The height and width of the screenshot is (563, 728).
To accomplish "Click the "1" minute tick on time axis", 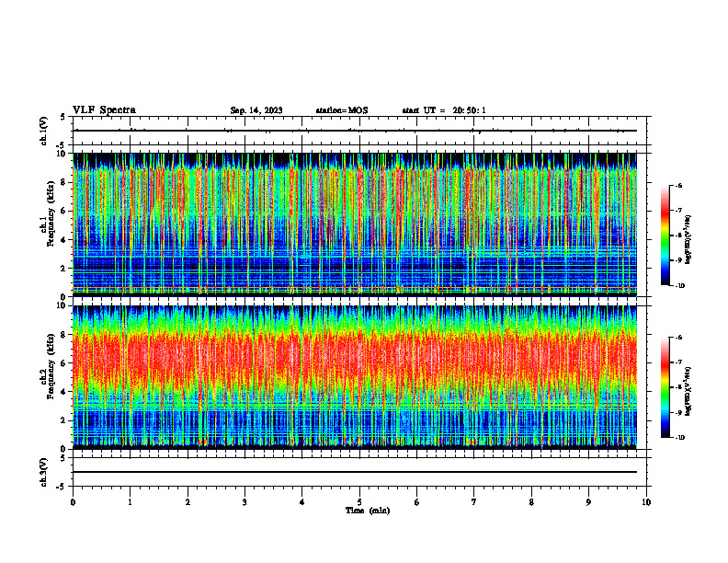I will point(130,502).
